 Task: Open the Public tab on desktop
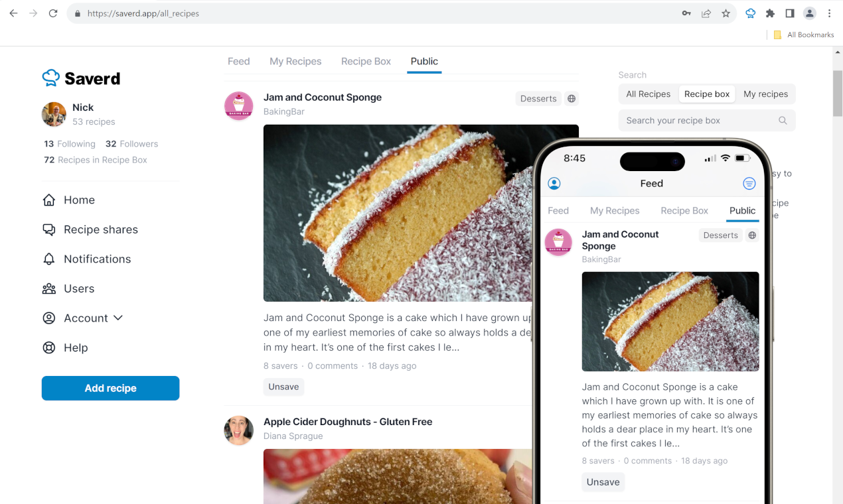[x=424, y=62]
